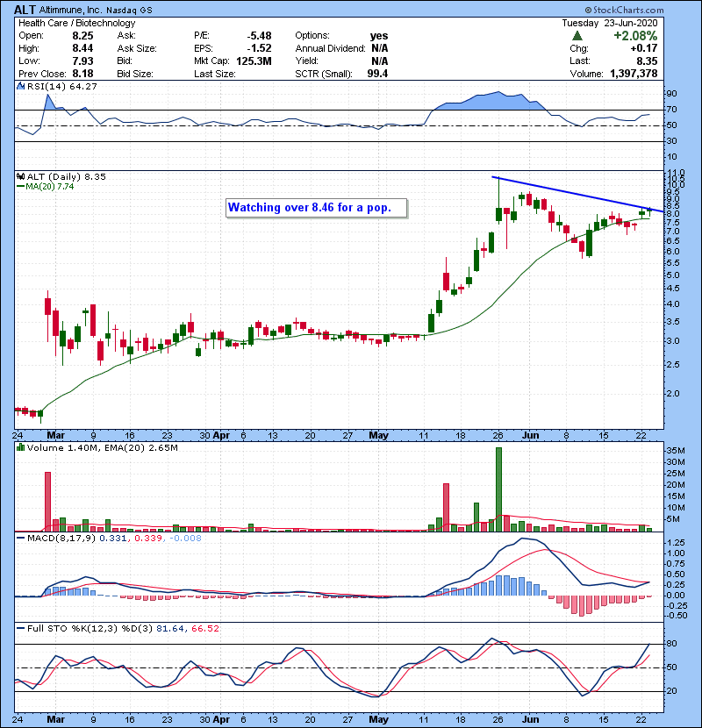702x728 pixels.
Task: Click the Last price 8.35 in header
Action: point(647,61)
